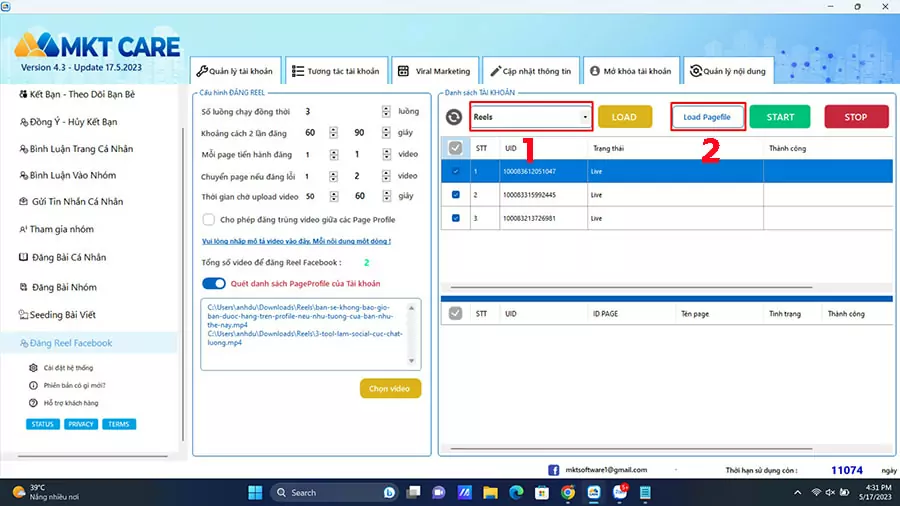
Task: Click the weather widget showing 39°C
Action: click(x=46, y=492)
